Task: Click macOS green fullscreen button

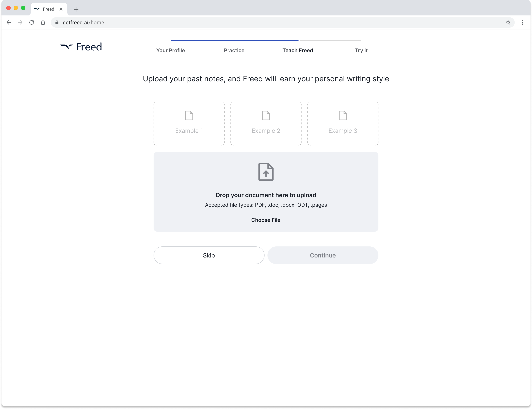Action: coord(23,8)
